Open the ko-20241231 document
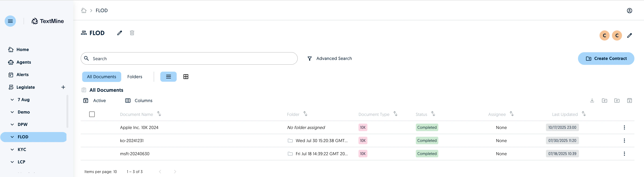This screenshot has height=177, width=644. coord(132,140)
